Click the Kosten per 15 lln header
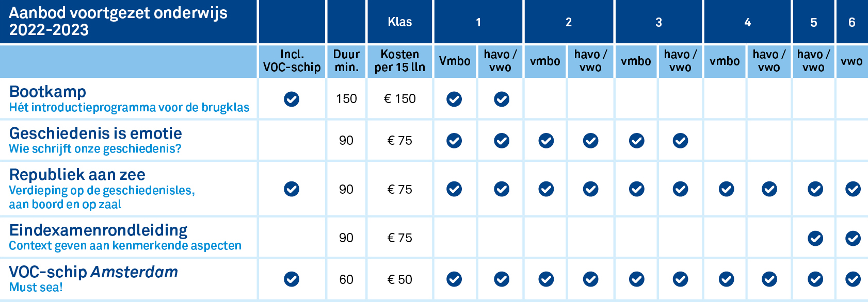The height and width of the screenshot is (302, 868). pos(400,61)
